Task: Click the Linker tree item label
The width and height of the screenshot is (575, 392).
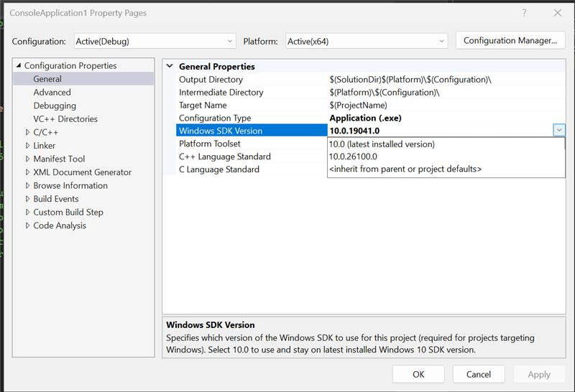Action: tap(45, 146)
